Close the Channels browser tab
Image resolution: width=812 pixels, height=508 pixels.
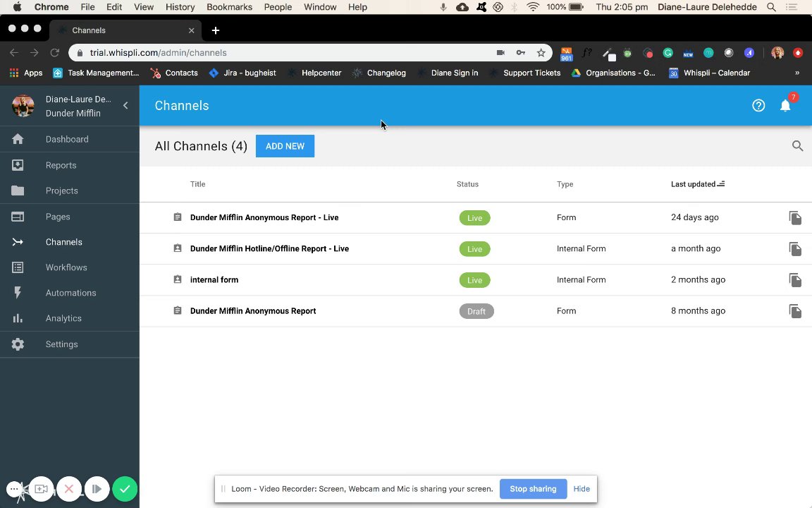click(x=192, y=30)
